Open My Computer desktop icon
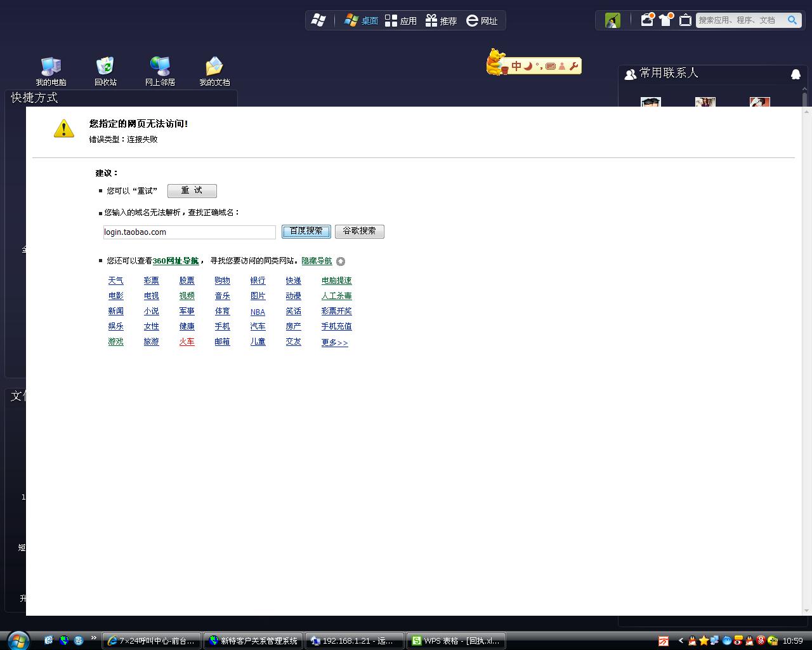This screenshot has height=650, width=812. click(x=51, y=71)
